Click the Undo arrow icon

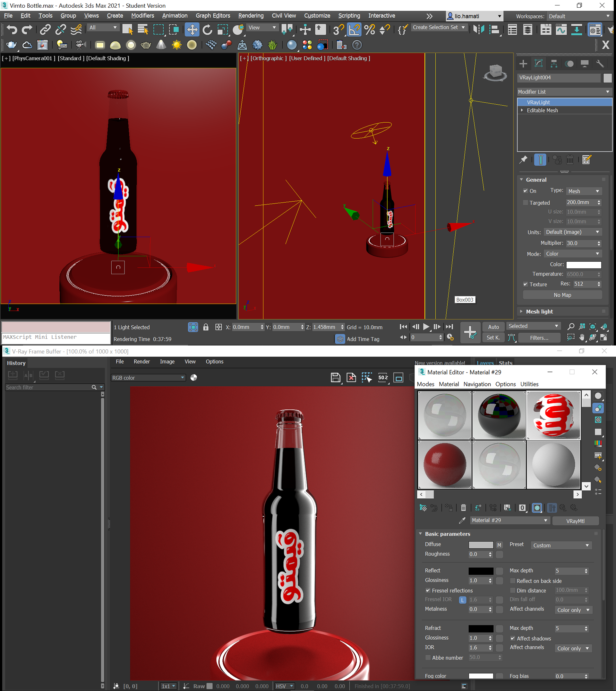pyautogui.click(x=12, y=30)
